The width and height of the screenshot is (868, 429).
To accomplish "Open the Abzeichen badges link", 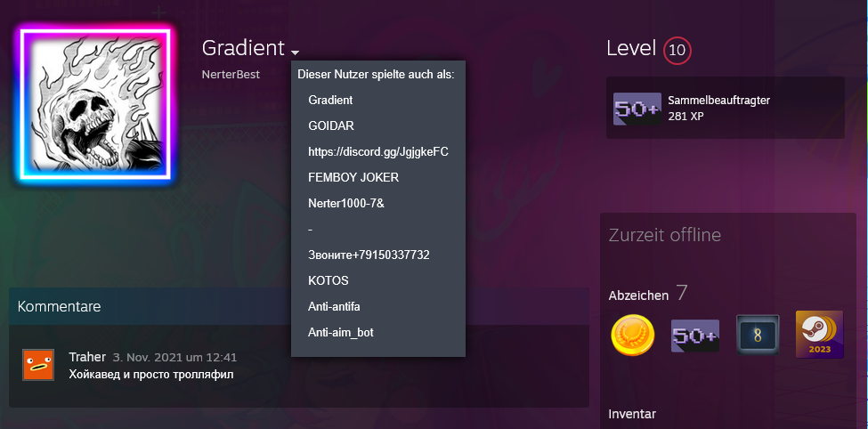I will tap(638, 295).
